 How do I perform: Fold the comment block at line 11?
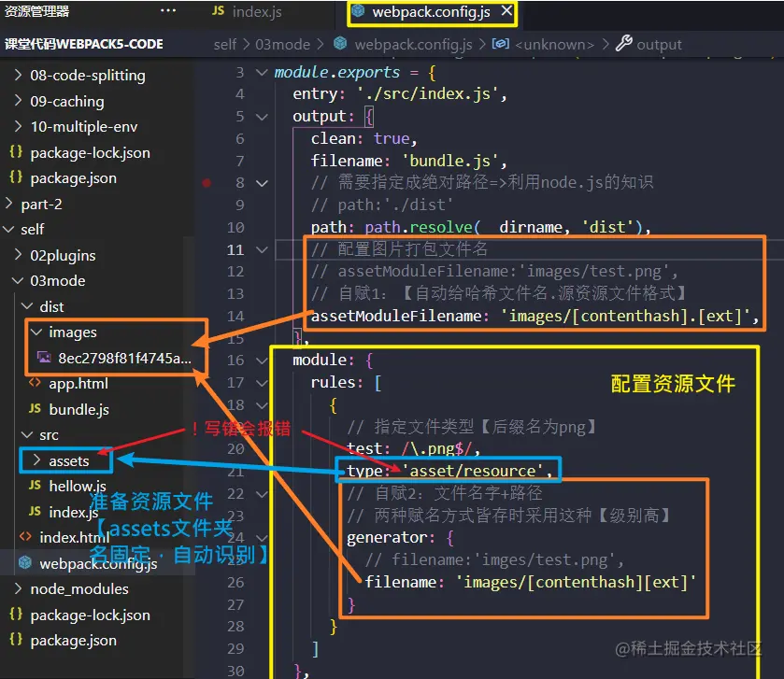[262, 249]
